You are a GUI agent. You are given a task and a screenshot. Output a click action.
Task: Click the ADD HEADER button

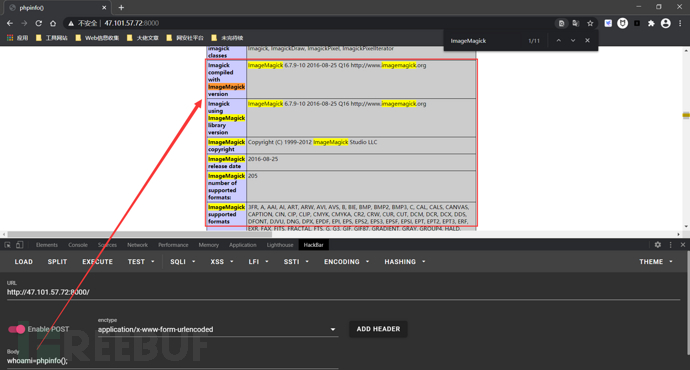click(378, 329)
